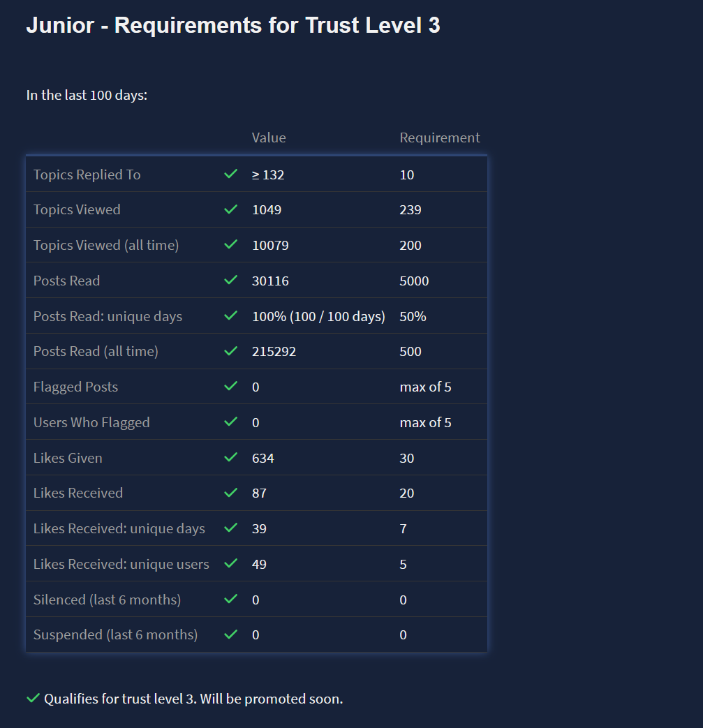
Task: Click the Likes Given checkmark icon
Action: click(x=230, y=458)
